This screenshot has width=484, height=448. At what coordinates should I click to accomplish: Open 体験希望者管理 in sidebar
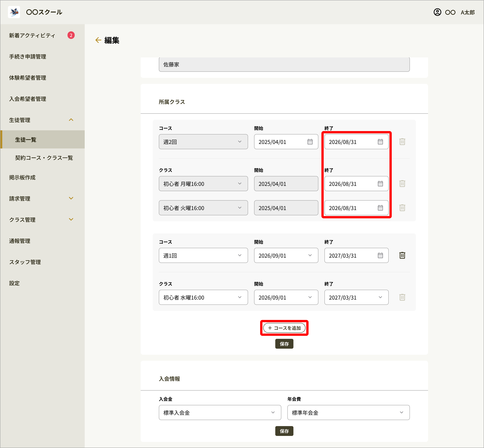pyautogui.click(x=28, y=78)
